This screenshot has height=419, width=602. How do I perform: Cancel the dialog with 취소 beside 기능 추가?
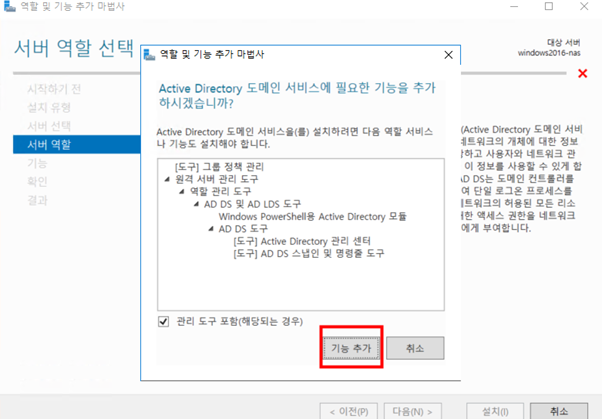pos(415,348)
